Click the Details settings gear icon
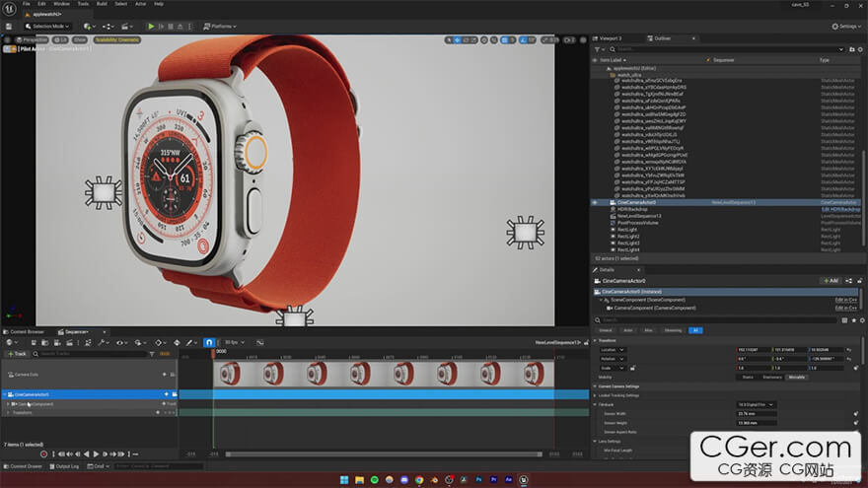 (862, 320)
